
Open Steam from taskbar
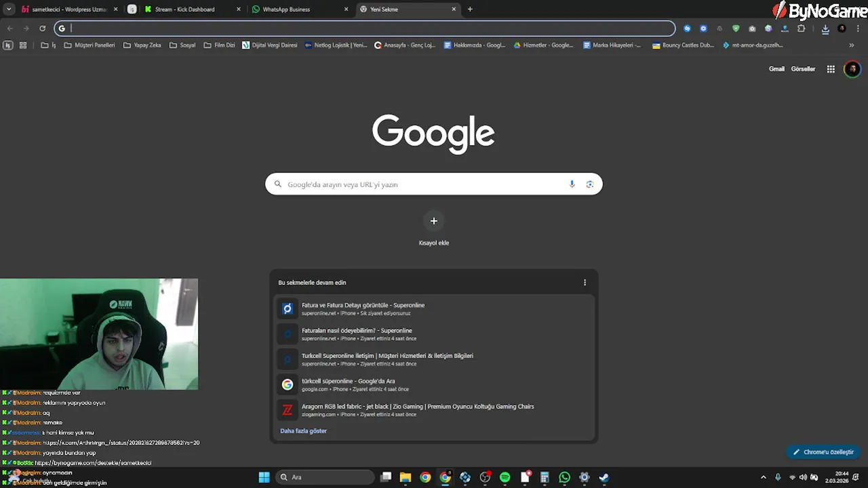click(x=604, y=477)
